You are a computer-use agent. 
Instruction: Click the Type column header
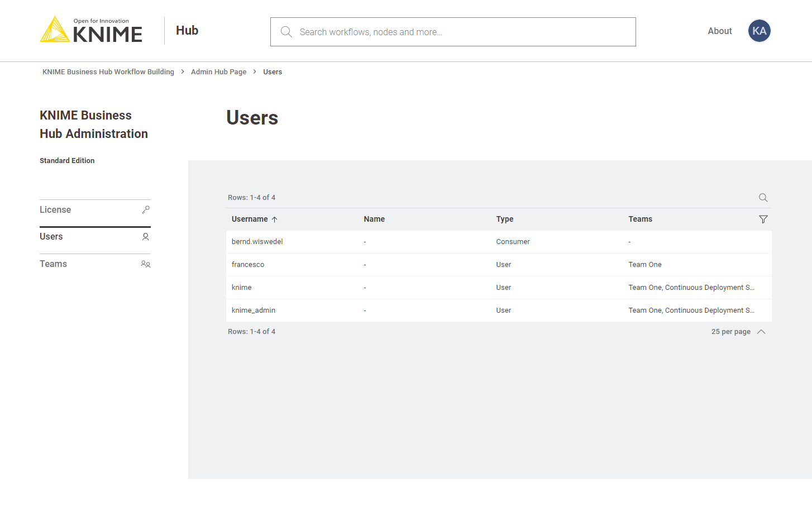504,219
